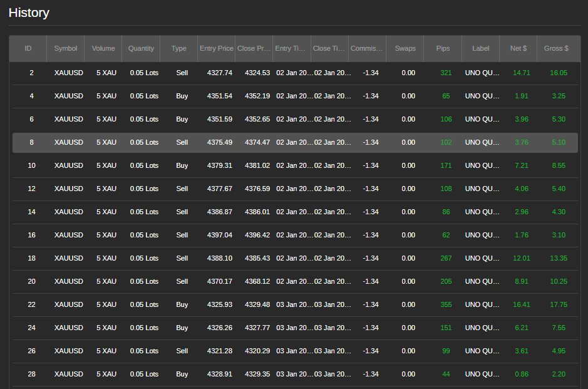588x389 pixels.
Task: Click close price 4385.43
Action: (x=257, y=258)
